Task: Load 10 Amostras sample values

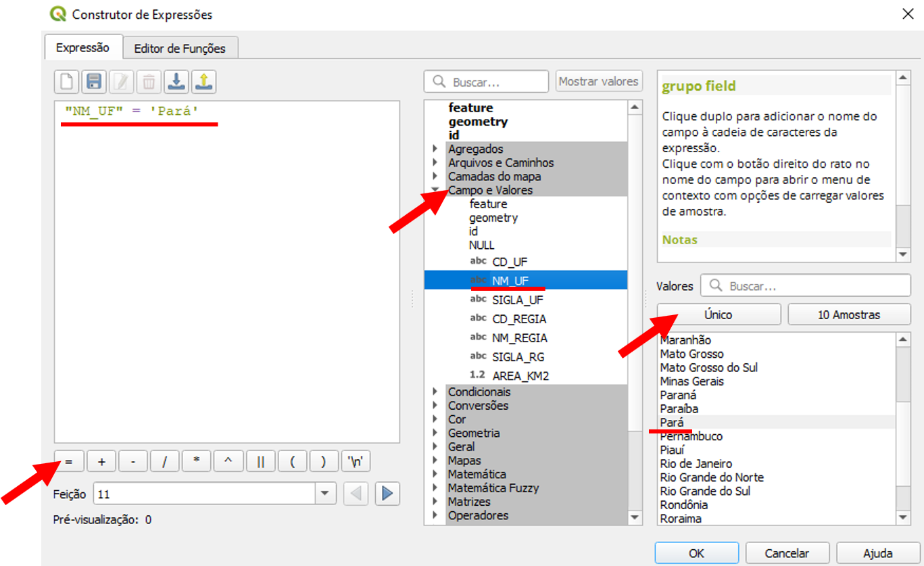Action: point(848,314)
